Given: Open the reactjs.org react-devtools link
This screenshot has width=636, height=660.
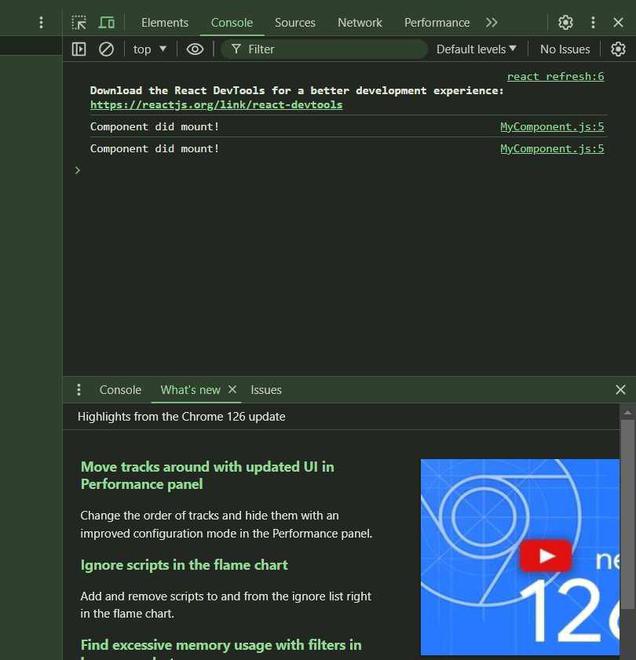Looking at the screenshot, I should (x=216, y=105).
